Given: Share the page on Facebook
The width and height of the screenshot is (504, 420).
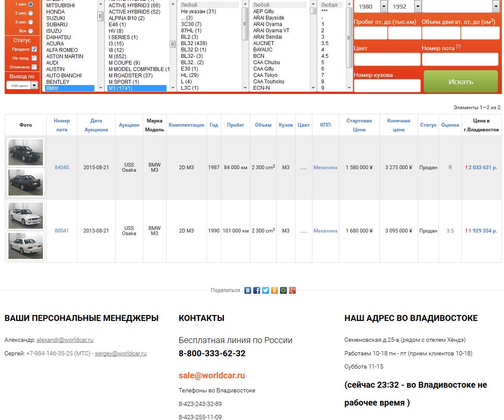Looking at the screenshot, I should pos(257,290).
